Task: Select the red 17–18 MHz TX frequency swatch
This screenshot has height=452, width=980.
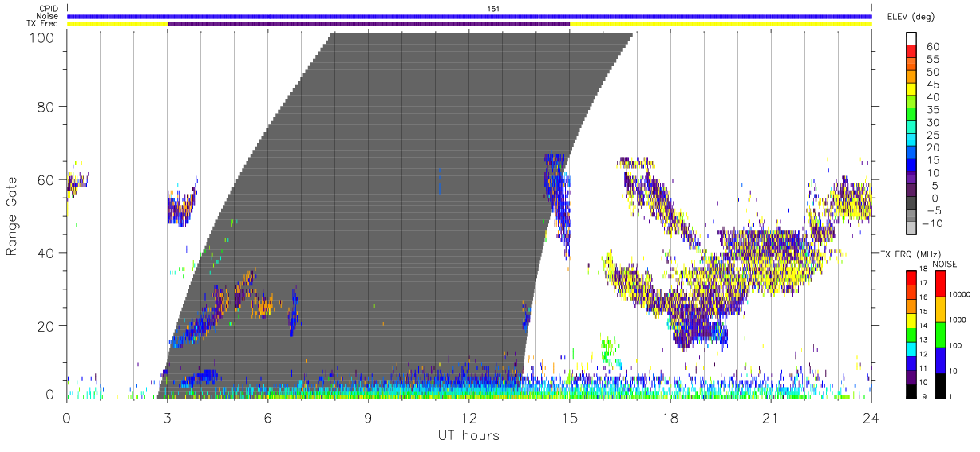Action: [911, 277]
